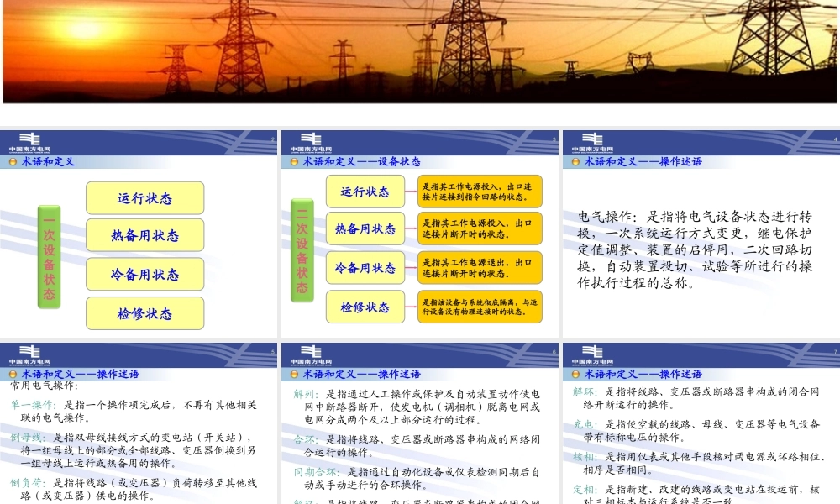Viewport: 840px width, 504px height.
Task: Click the 冷备用状态 box
Action: [144, 275]
